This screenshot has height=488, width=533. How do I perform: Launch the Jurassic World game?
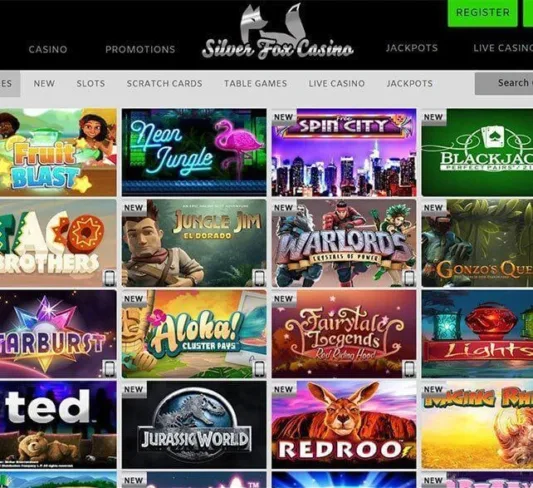coord(194,424)
